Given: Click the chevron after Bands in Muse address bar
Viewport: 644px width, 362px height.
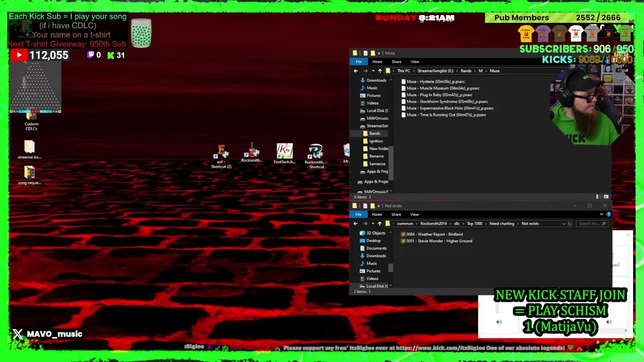Looking at the screenshot, I should pos(475,71).
